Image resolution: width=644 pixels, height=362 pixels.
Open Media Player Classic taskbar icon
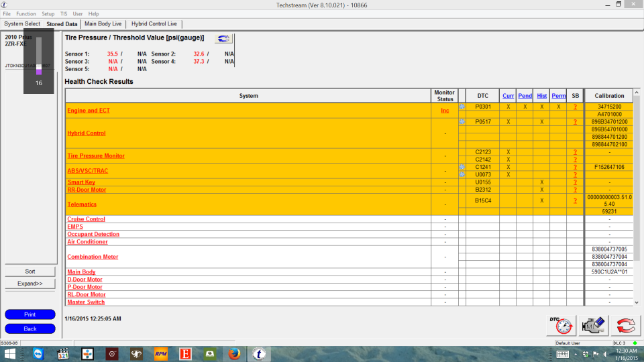[x=62, y=354]
